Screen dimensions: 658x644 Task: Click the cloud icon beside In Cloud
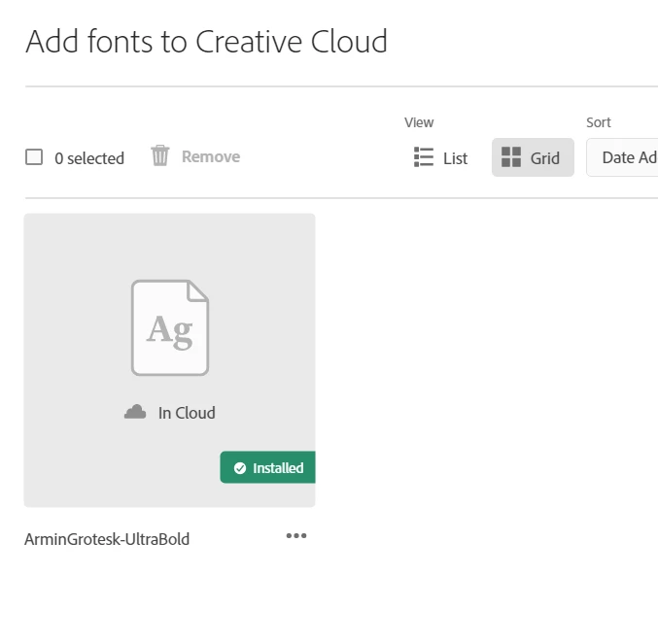click(135, 412)
